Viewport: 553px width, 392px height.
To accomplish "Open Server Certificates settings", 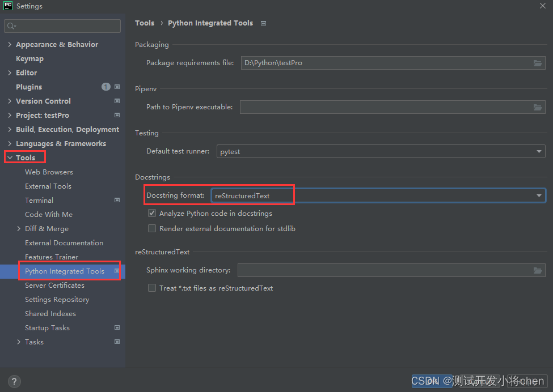I will 54,286.
